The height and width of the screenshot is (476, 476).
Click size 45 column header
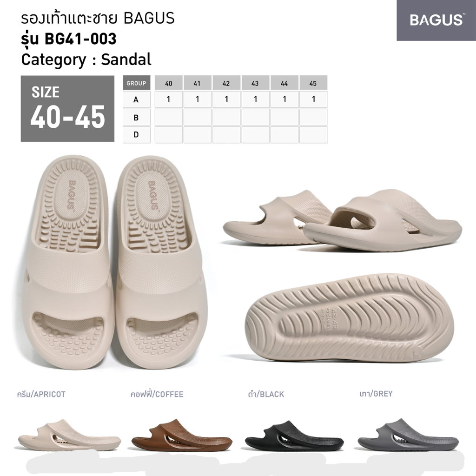(313, 83)
